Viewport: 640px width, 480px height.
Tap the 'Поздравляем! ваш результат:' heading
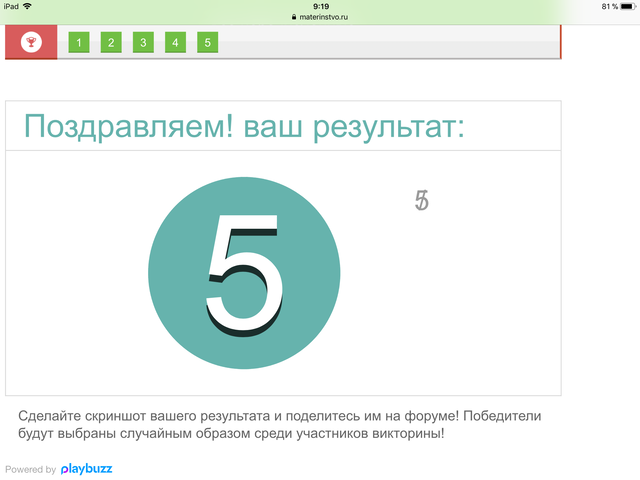point(244,127)
